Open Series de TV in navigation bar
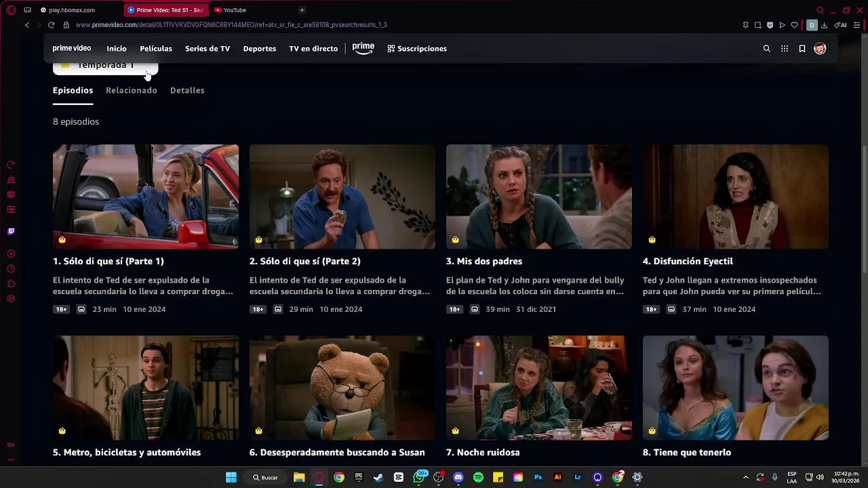The height and width of the screenshot is (488, 868). point(208,49)
